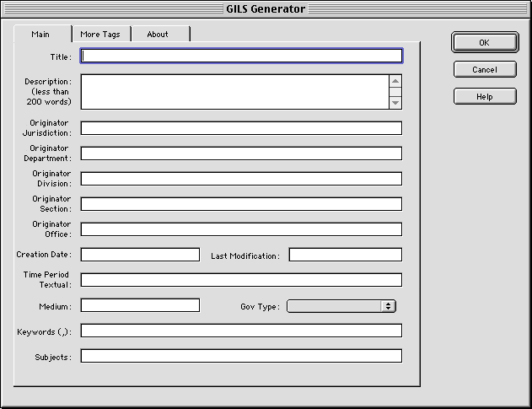Focus the Title text field
The image size is (532, 409).
click(x=241, y=57)
